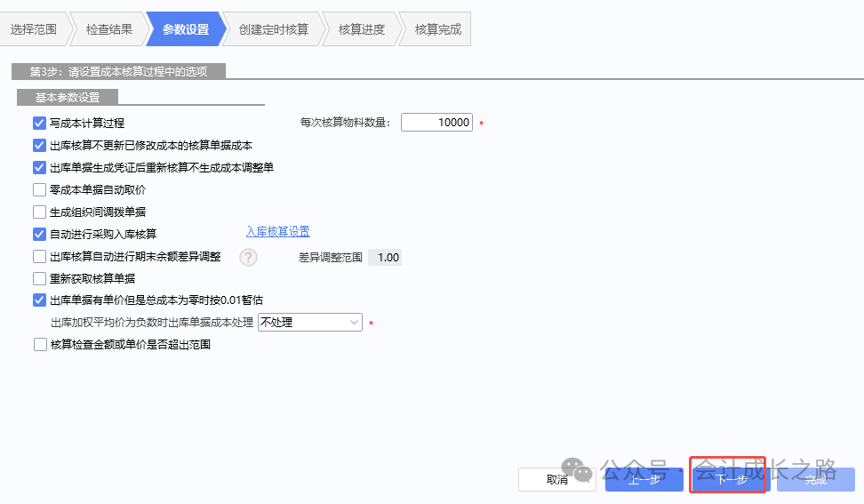Image resolution: width=864 pixels, height=504 pixels.
Task: Check 核算检查金额或单价是否超出范围
Action: coord(39,345)
